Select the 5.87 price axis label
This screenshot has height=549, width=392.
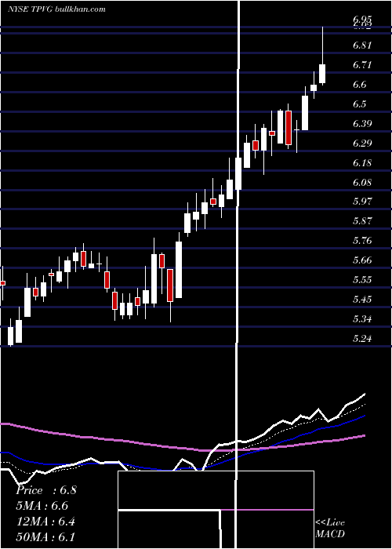[362, 221]
